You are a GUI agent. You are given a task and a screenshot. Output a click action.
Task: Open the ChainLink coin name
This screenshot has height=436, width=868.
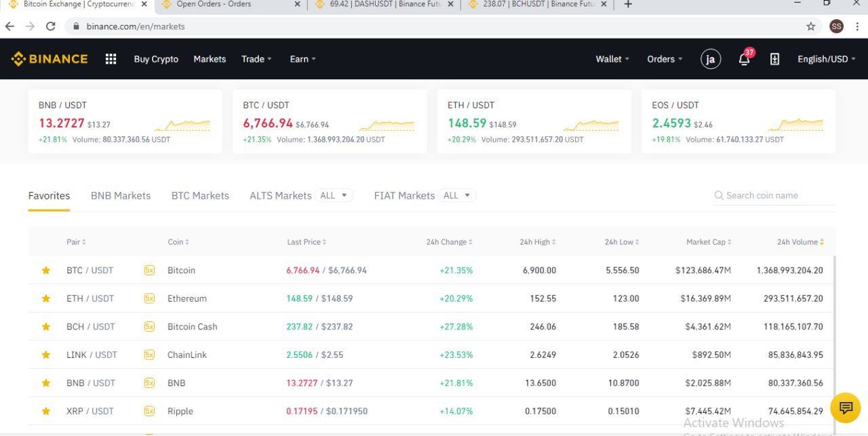(187, 355)
